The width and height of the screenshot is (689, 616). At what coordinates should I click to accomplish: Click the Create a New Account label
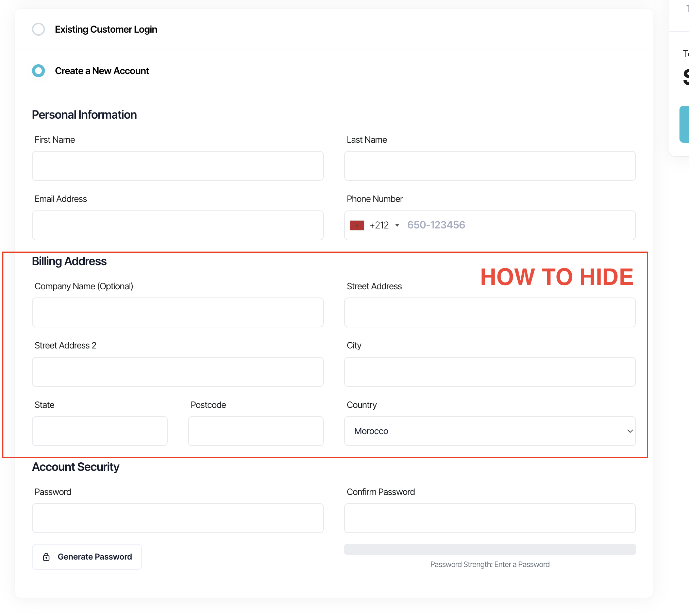point(102,71)
